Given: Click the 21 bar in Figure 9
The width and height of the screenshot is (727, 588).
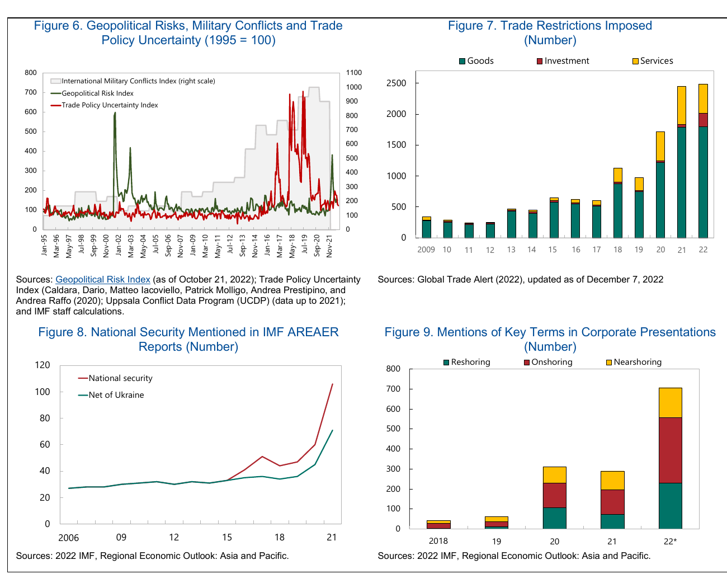Looking at the screenshot, I should tap(612, 500).
